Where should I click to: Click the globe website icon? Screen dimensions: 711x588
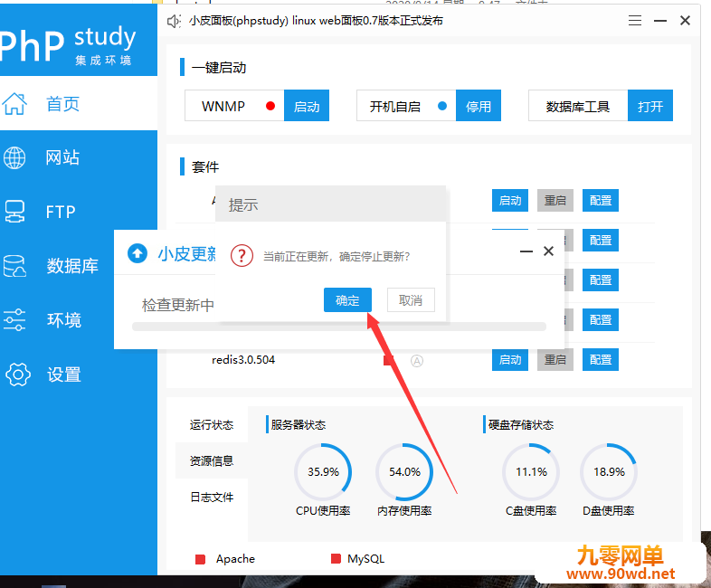pyautogui.click(x=14, y=157)
